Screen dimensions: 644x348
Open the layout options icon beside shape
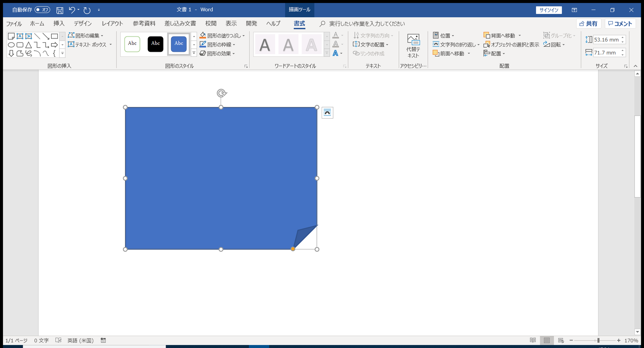tap(327, 113)
